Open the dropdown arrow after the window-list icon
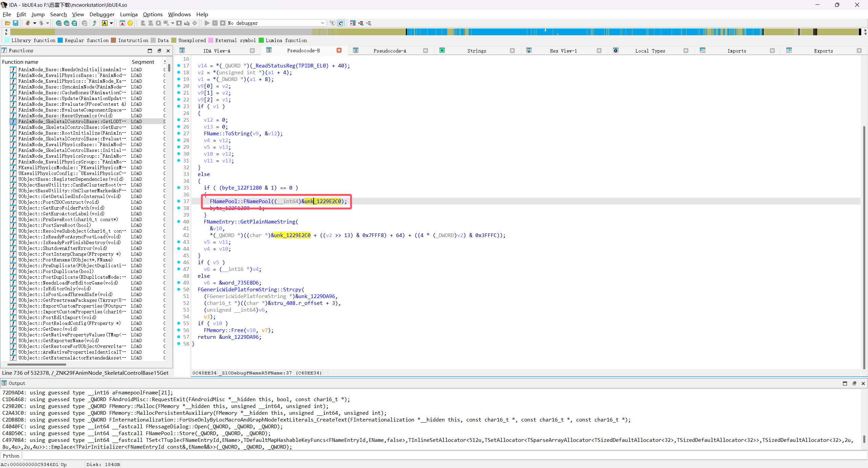 pos(173,23)
